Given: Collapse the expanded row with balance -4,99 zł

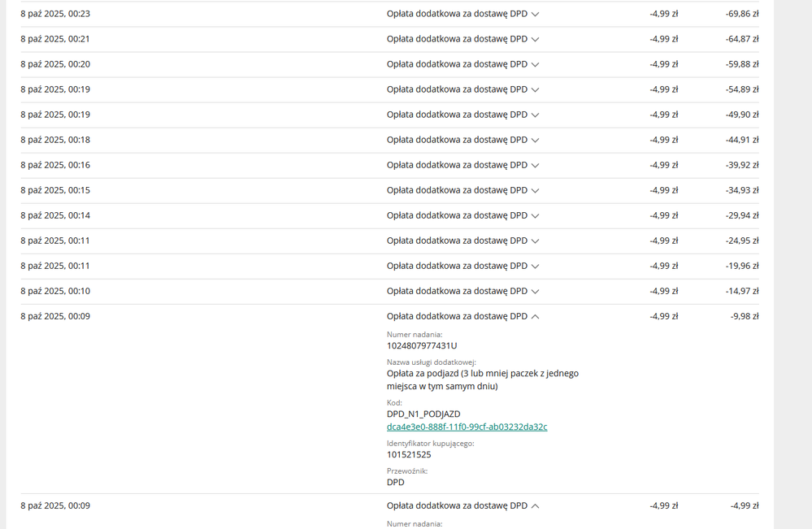Looking at the screenshot, I should [x=535, y=506].
